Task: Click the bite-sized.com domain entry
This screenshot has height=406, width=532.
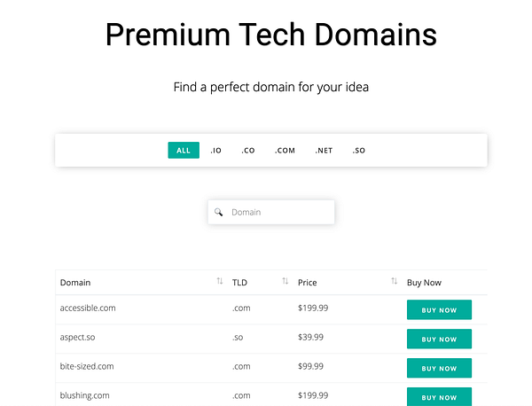Action: pyautogui.click(x=87, y=366)
